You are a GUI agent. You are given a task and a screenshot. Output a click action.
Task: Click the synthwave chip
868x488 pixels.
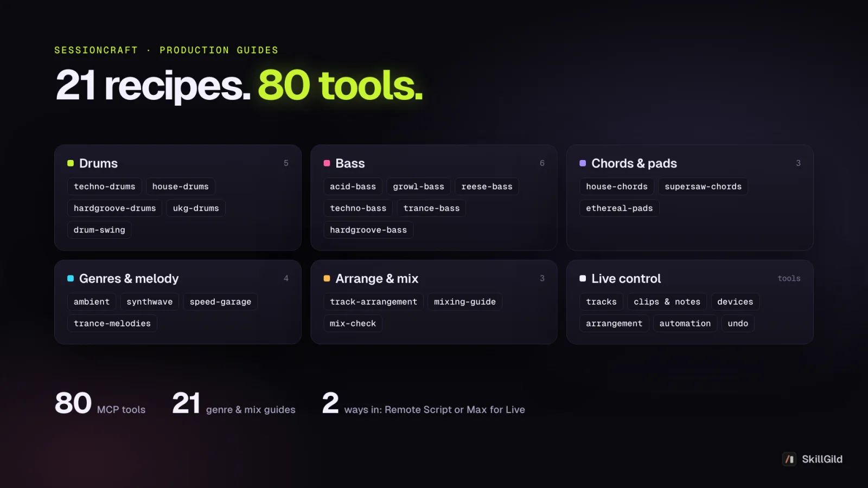150,301
